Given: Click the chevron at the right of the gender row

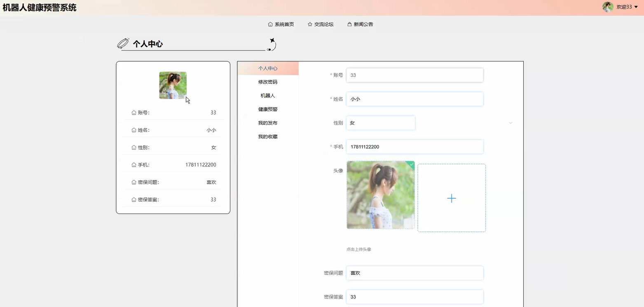Looking at the screenshot, I should tap(511, 122).
